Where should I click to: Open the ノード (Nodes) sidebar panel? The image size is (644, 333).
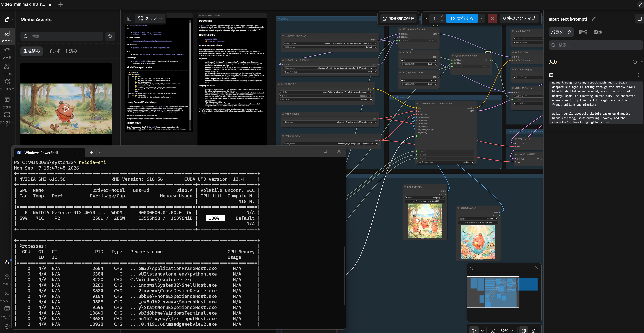(x=7, y=53)
